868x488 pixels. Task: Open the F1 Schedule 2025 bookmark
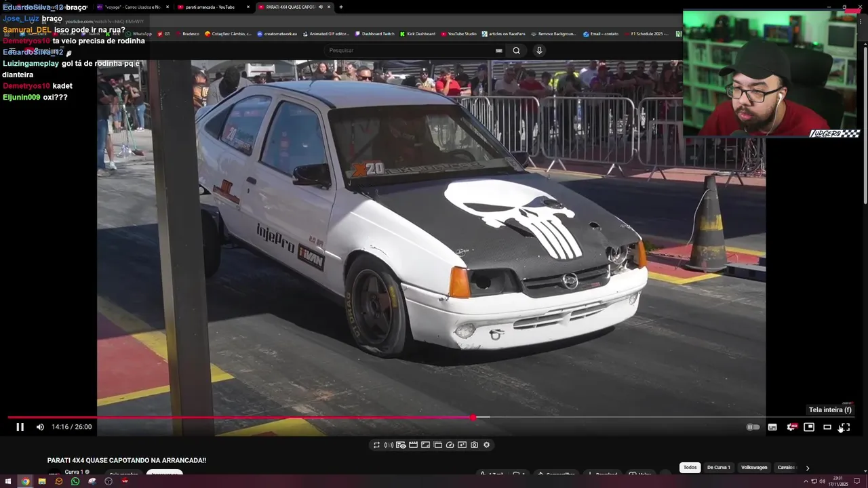click(647, 34)
